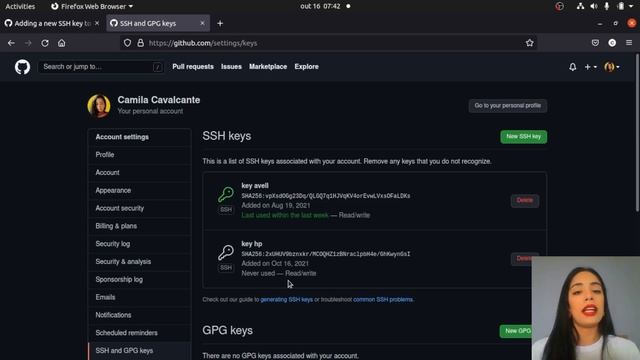Open Billing & plans settings
This screenshot has width=640, height=360.
tap(140, 226)
